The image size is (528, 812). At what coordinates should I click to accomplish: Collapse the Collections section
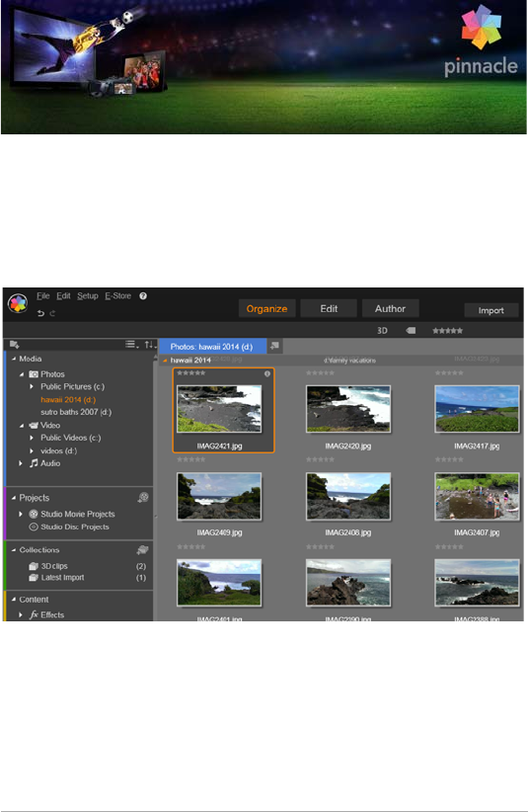pyautogui.click(x=14, y=550)
